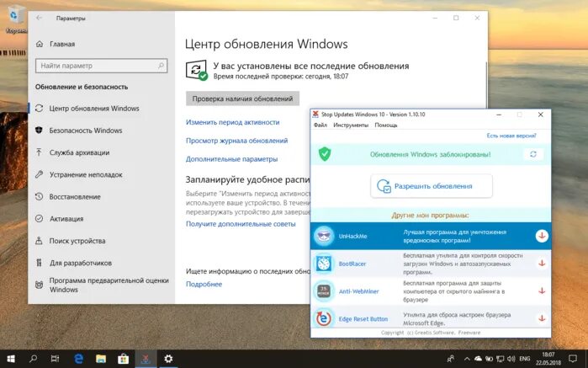Show hidden system tray icons

click(467, 359)
